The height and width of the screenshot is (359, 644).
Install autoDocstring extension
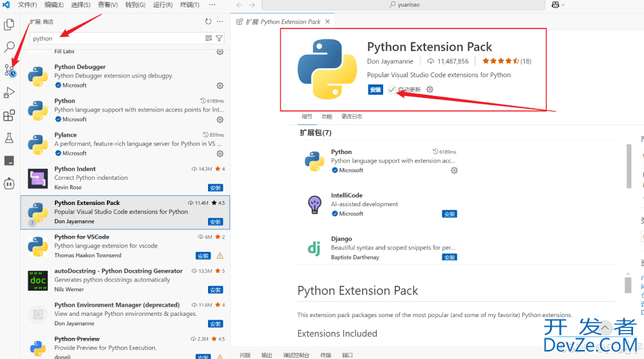pyautogui.click(x=216, y=290)
